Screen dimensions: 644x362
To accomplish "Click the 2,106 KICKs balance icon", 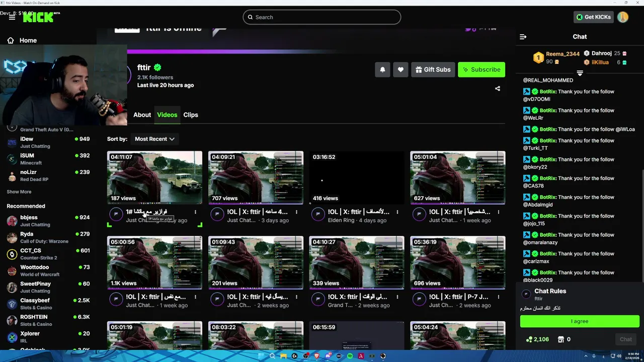I will [529, 339].
